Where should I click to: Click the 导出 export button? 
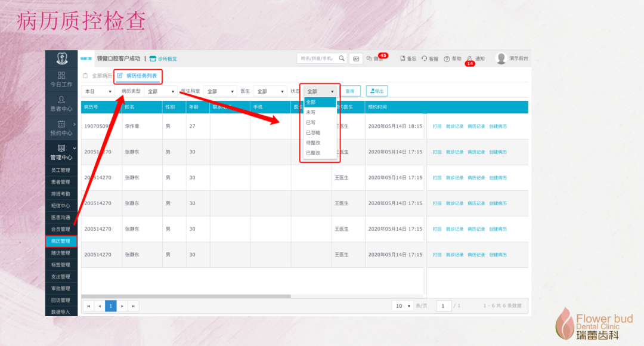pos(377,91)
